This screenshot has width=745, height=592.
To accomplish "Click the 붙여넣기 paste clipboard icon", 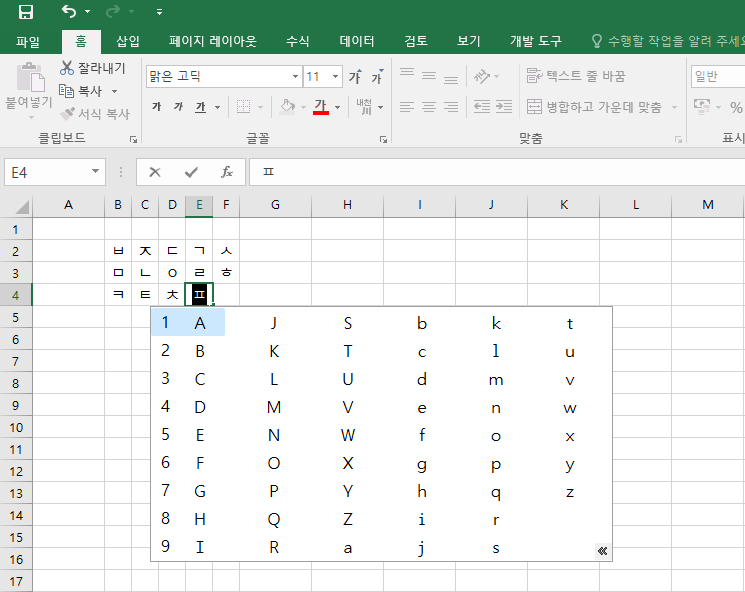I will point(30,77).
